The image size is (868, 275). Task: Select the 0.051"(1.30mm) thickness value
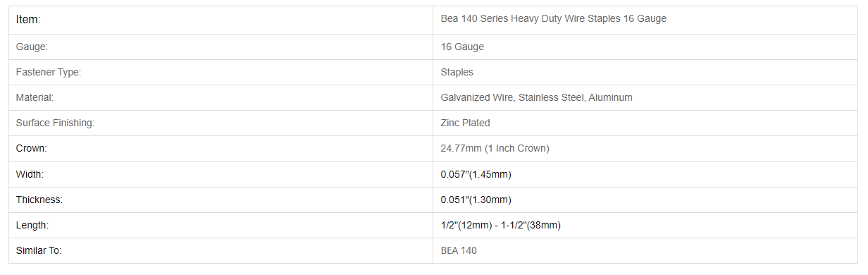click(x=476, y=200)
